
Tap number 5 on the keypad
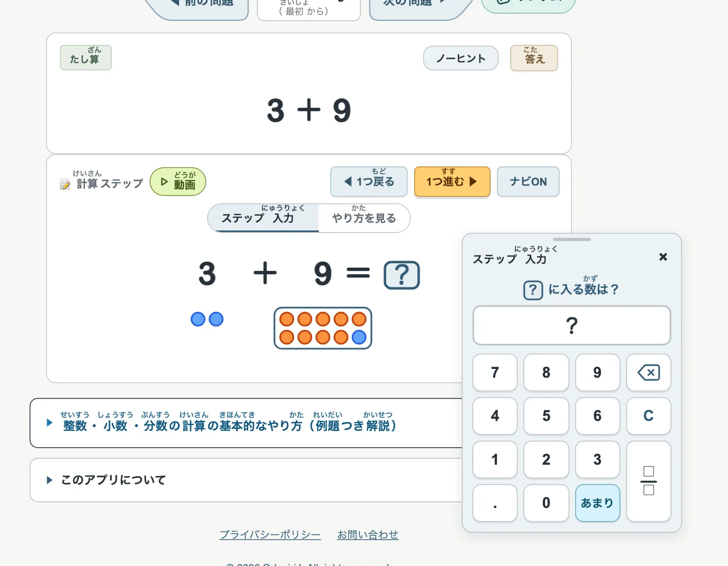pyautogui.click(x=546, y=416)
